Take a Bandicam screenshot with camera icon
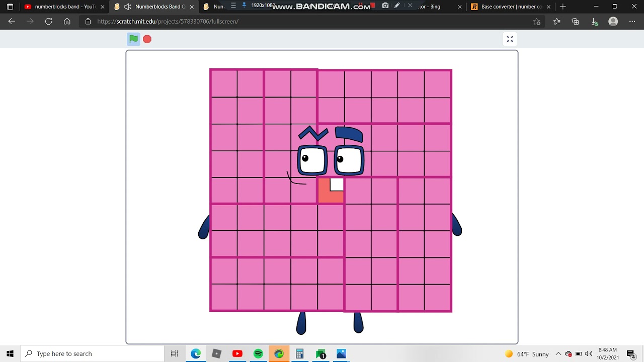The height and width of the screenshot is (362, 644). click(x=385, y=6)
